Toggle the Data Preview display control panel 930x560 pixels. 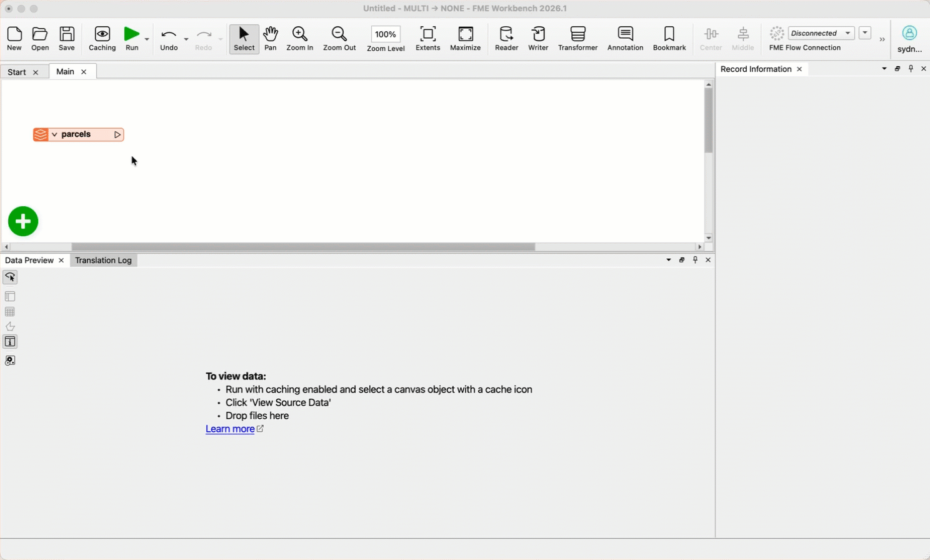[10, 296]
